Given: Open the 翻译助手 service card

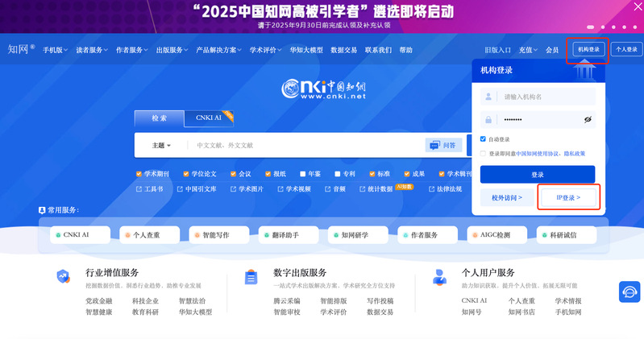Looking at the screenshot, I should point(289,235).
